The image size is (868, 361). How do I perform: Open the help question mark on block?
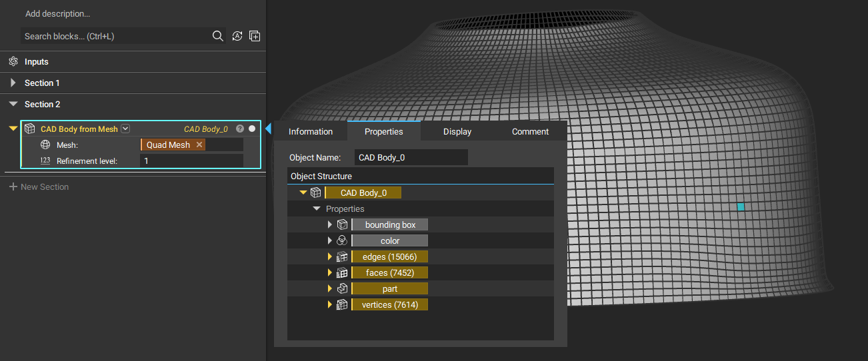(x=240, y=129)
